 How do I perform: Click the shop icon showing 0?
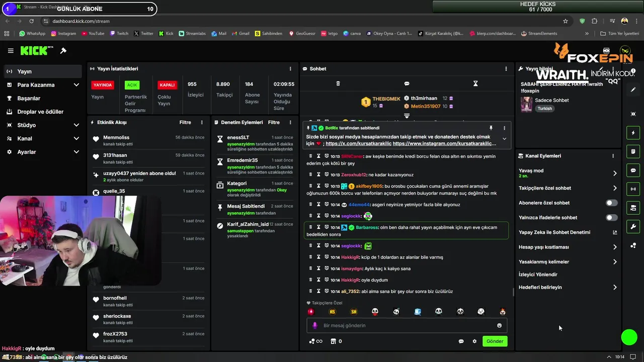click(x=336, y=341)
